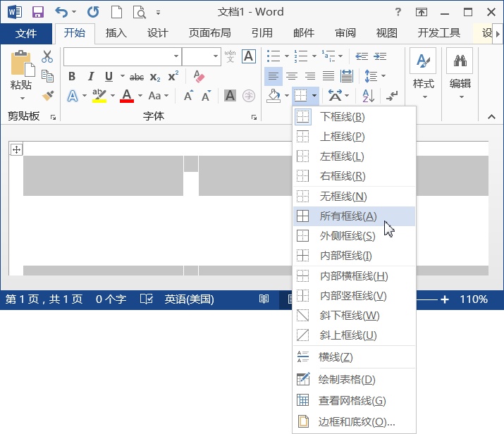This screenshot has height=434, width=504.
Task: Open the 页面布局 ribbon tab
Action: point(209,33)
